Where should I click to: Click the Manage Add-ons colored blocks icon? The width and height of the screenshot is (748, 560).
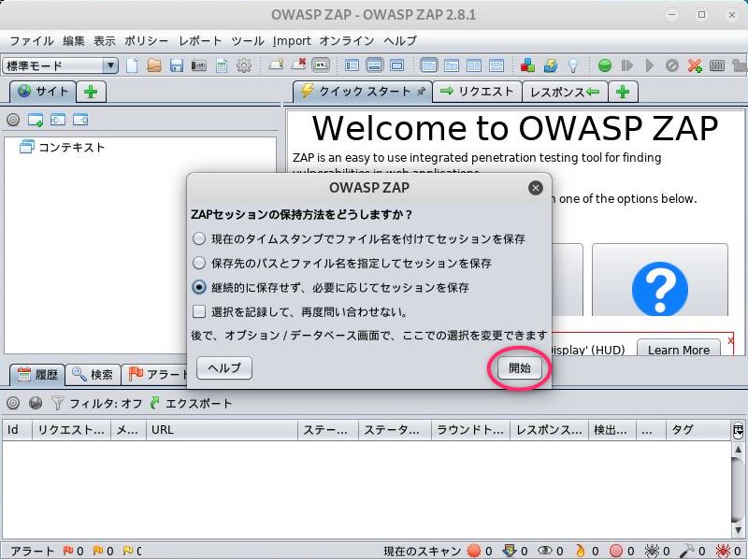point(527,65)
